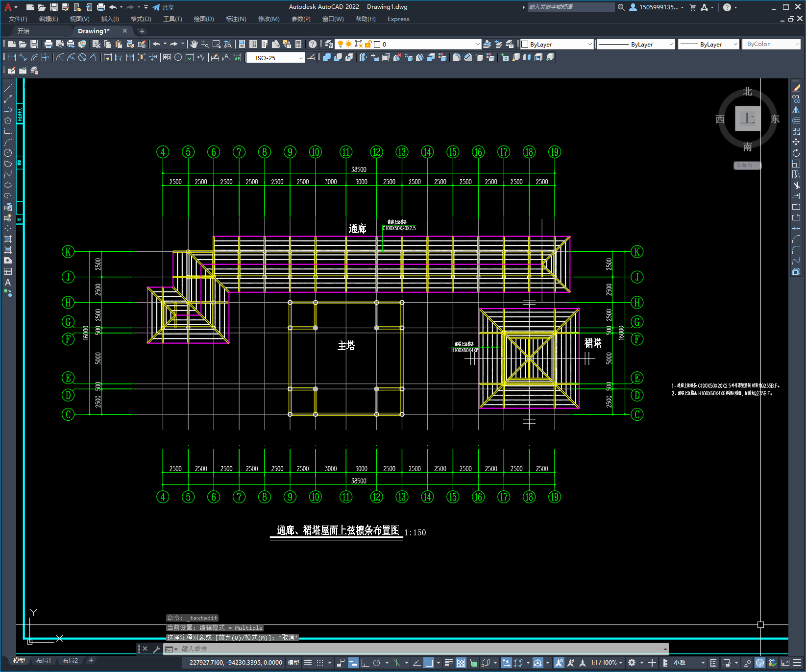The image size is (806, 672).
Task: Toggle dynamic input in the status bar
Action: [x=353, y=663]
